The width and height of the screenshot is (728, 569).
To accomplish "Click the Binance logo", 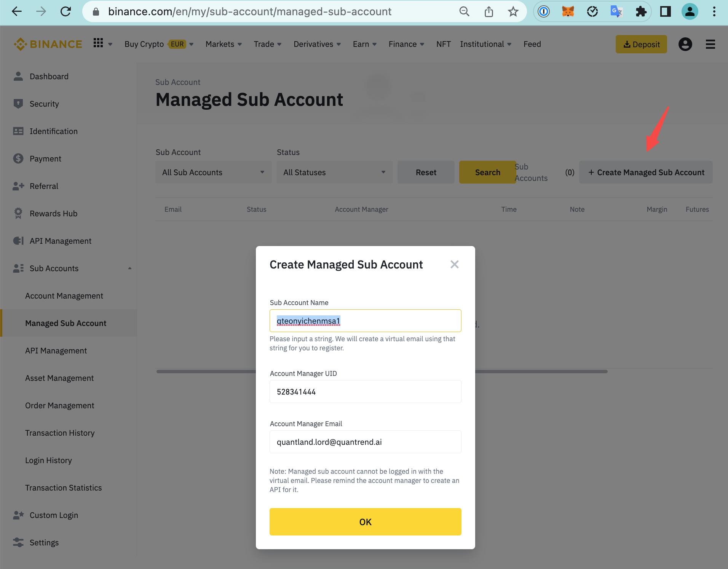I will (x=48, y=44).
